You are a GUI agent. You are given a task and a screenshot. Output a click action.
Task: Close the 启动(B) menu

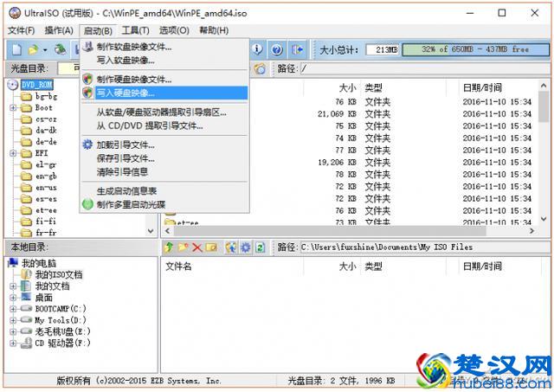pyautogui.click(x=98, y=31)
